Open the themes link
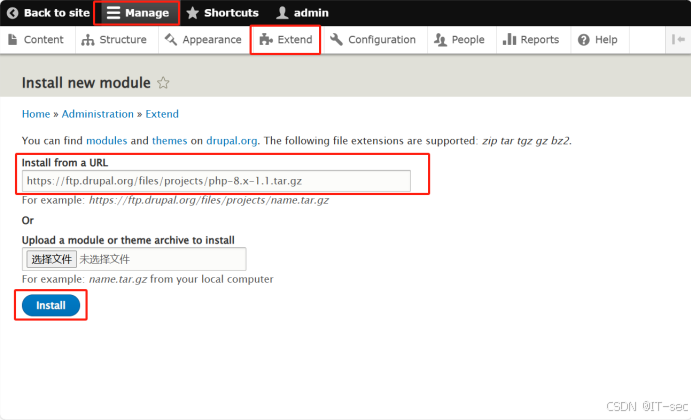The width and height of the screenshot is (692, 420). point(169,141)
